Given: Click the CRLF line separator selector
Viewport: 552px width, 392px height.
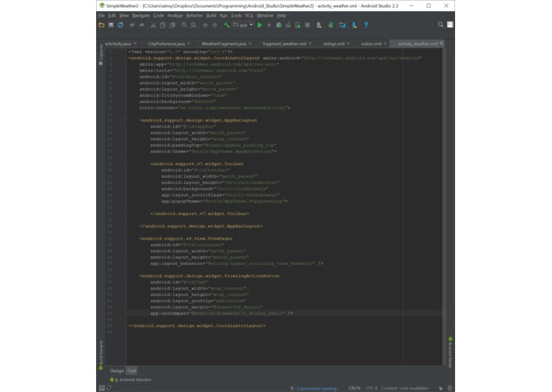Looking at the screenshot, I should [354, 388].
